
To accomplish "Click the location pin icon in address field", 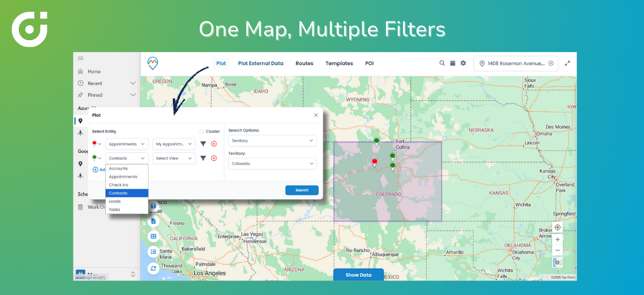I will tap(482, 63).
